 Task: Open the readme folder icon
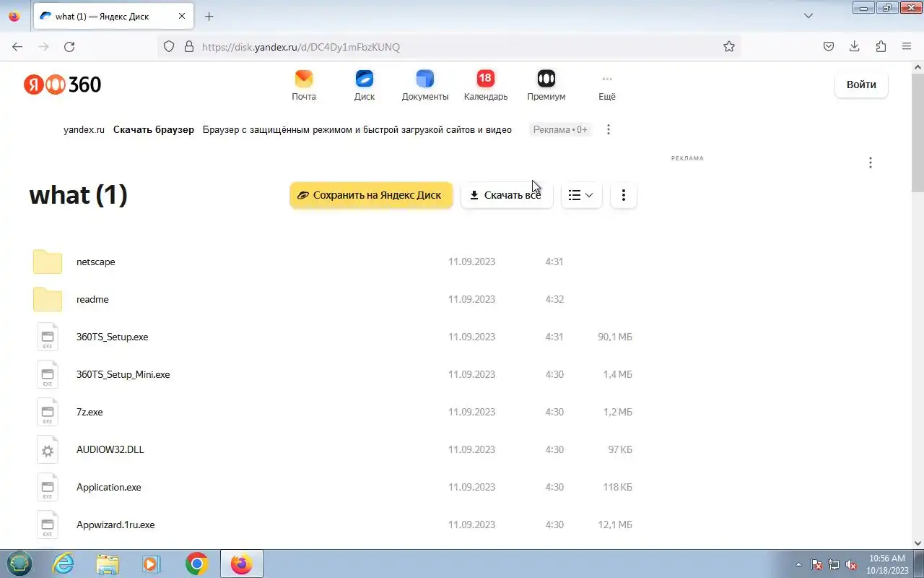pos(48,299)
